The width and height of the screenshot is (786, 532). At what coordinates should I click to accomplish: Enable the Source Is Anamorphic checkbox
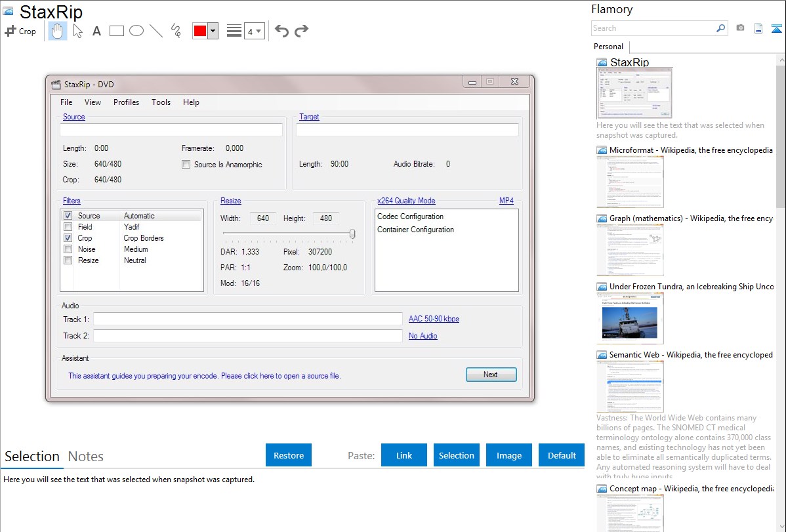[x=186, y=165]
